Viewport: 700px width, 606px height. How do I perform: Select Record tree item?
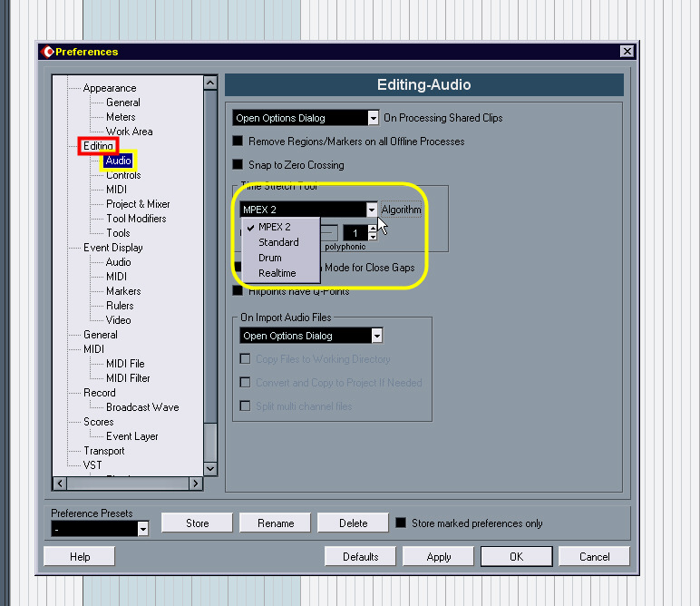click(99, 393)
